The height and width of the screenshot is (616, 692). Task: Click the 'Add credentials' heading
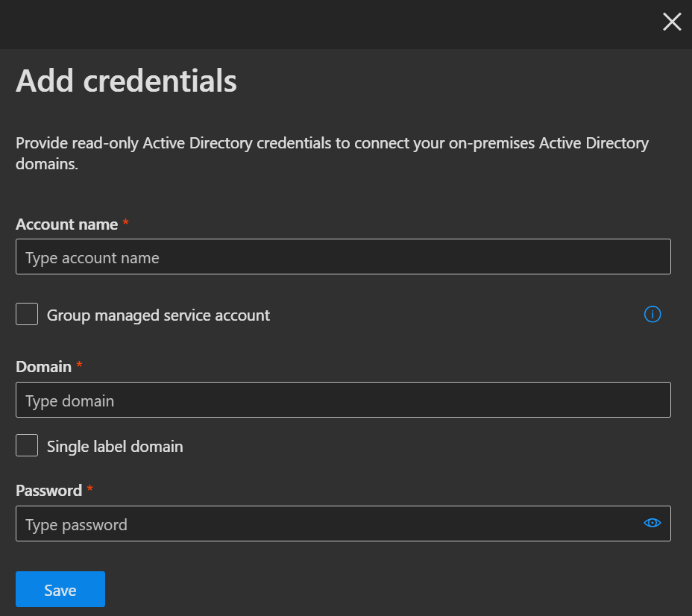click(126, 81)
